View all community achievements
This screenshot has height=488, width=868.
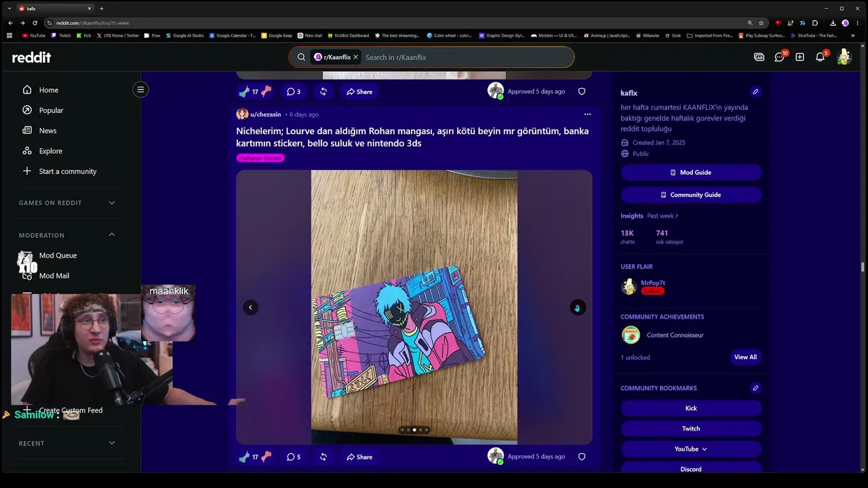(x=745, y=357)
